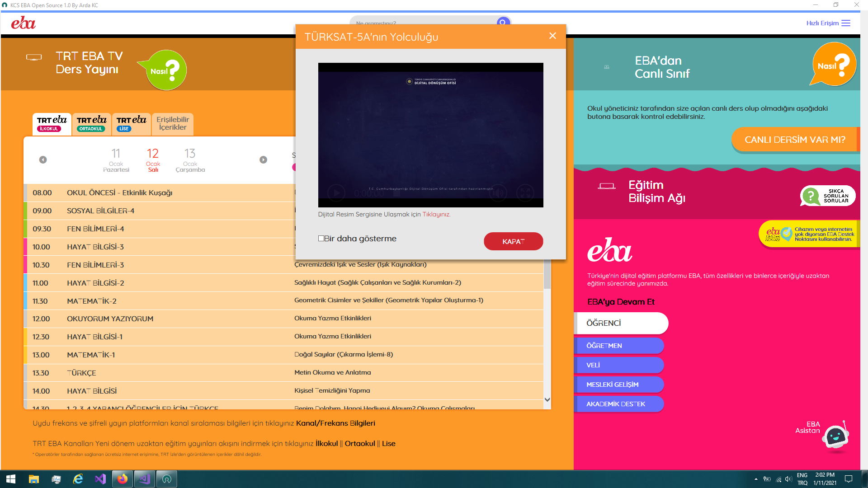Click the EBA logo in header

point(24,23)
